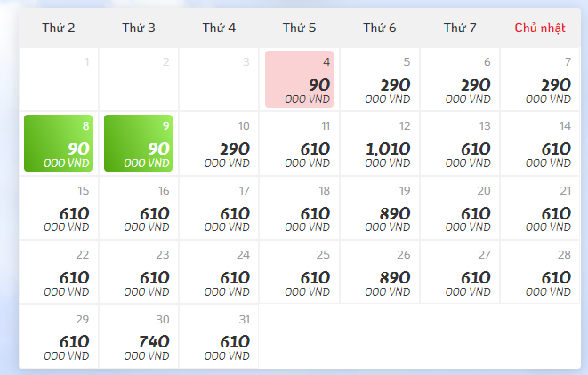This screenshot has width=588, height=375.
Task: Click the Thứ 2 column header
Action: (59, 28)
